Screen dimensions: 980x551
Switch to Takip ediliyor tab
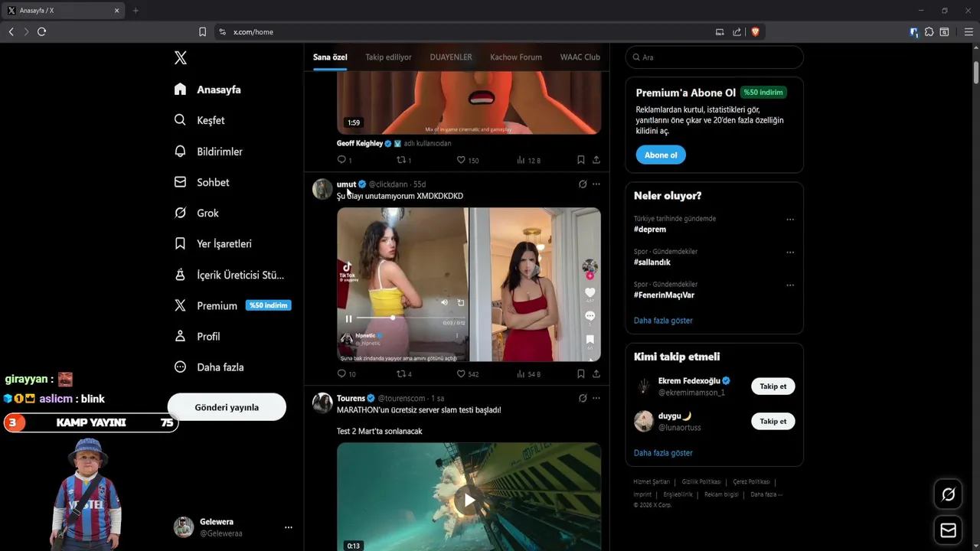(388, 57)
